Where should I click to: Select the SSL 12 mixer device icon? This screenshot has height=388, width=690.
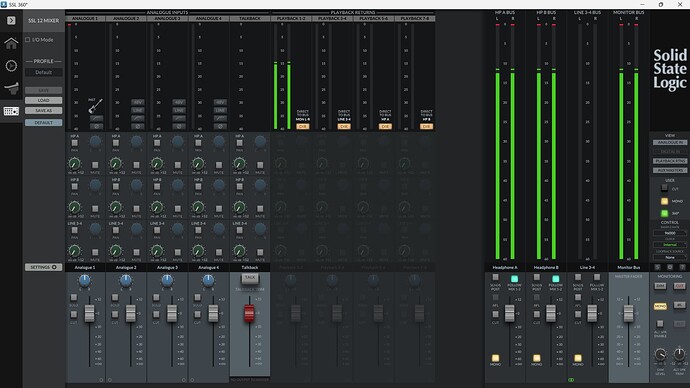pyautogui.click(x=11, y=111)
